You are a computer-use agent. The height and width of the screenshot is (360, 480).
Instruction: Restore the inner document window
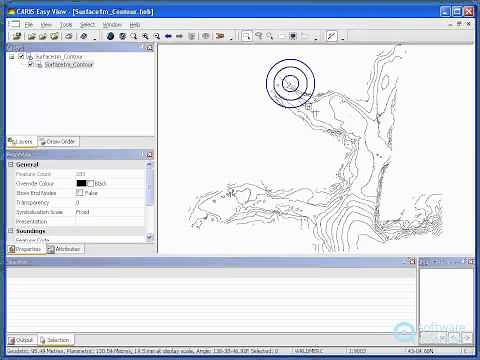pyautogui.click(x=459, y=24)
